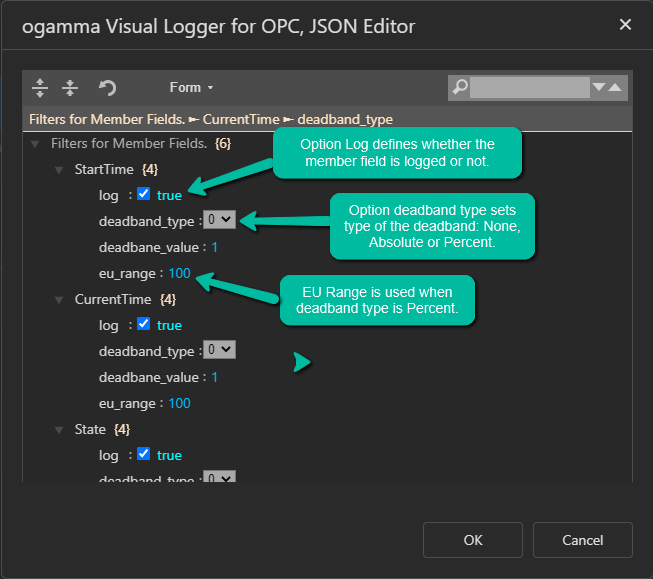Close the JSON Editor dialog
The width and height of the screenshot is (653, 579).
pos(625,25)
